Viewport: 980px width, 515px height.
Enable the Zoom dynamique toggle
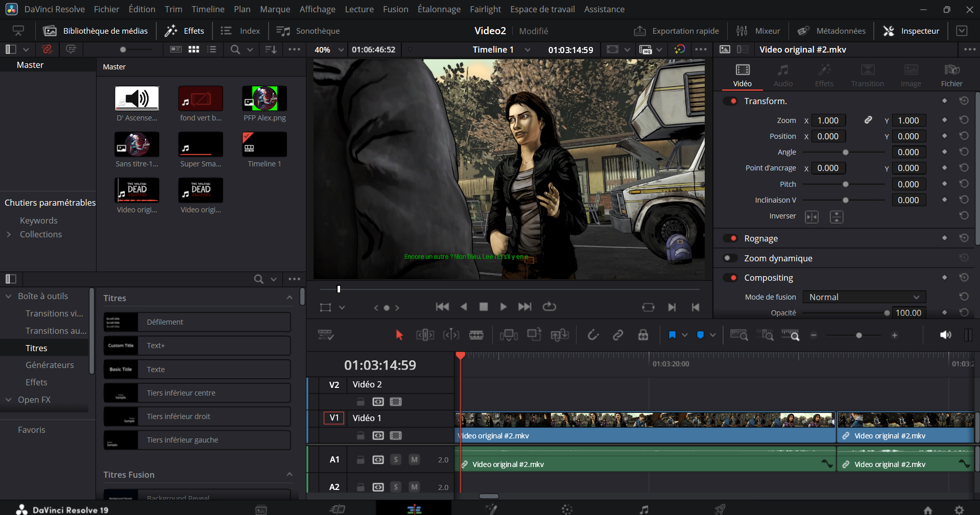tap(730, 258)
